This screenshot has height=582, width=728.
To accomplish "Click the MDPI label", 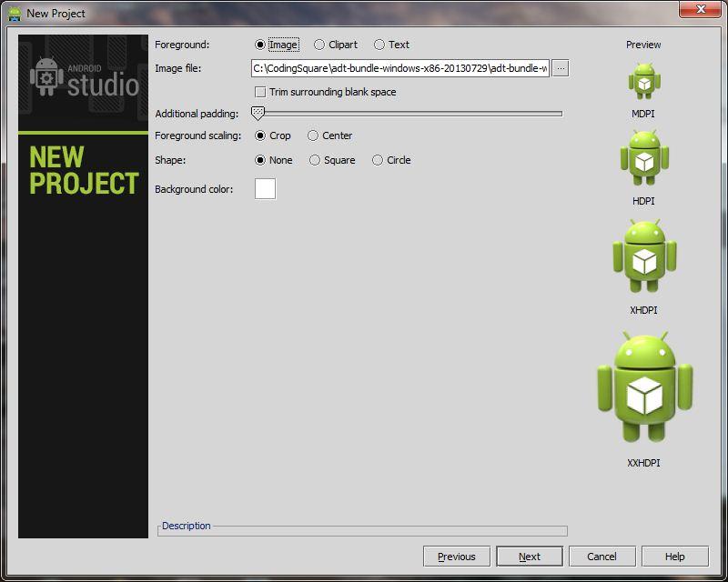I will tap(643, 114).
